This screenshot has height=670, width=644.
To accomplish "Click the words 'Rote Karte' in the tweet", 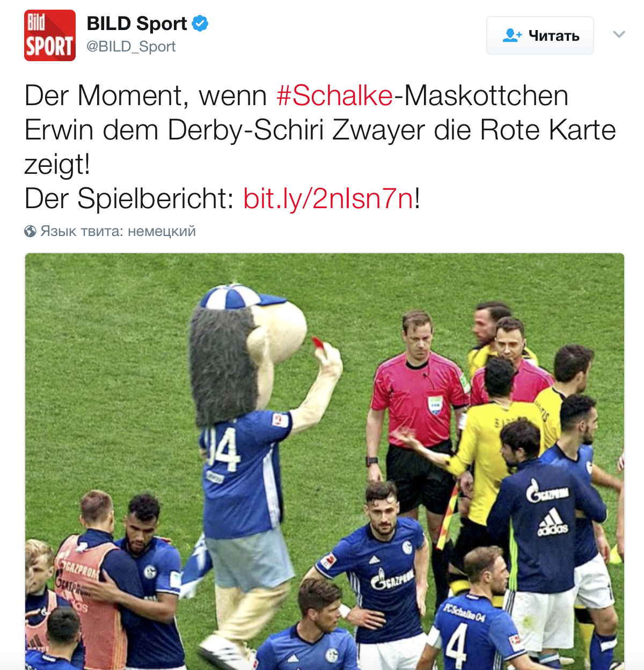I will coord(548,130).
